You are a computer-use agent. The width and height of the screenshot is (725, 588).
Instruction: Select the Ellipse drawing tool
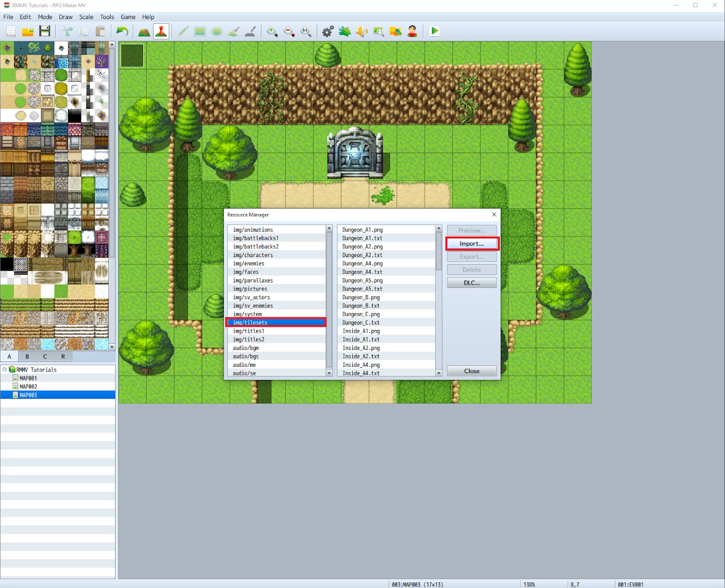click(217, 31)
